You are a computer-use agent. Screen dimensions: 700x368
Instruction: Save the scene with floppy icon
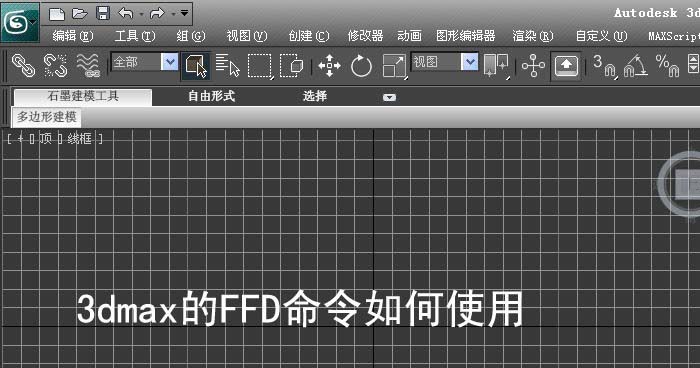tap(103, 14)
